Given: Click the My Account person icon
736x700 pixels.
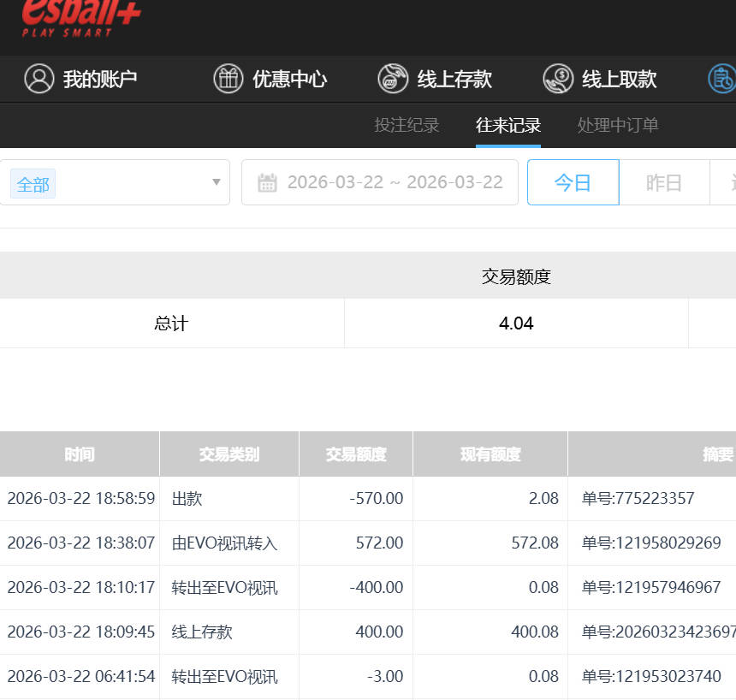Looking at the screenshot, I should [39, 79].
